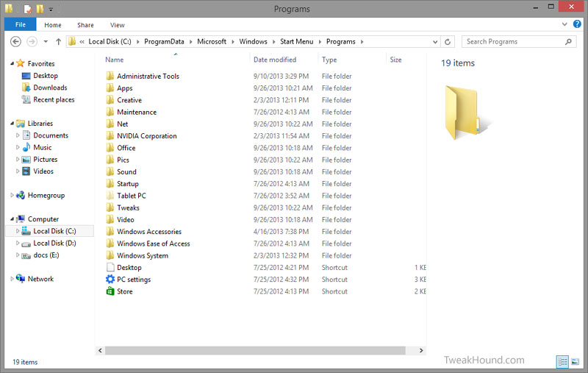Switch to large icons view layout

coord(575,362)
